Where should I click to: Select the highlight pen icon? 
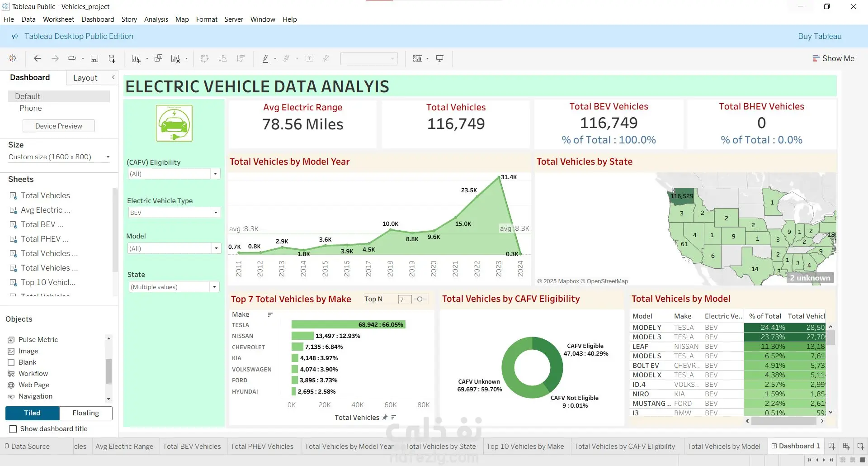(265, 58)
